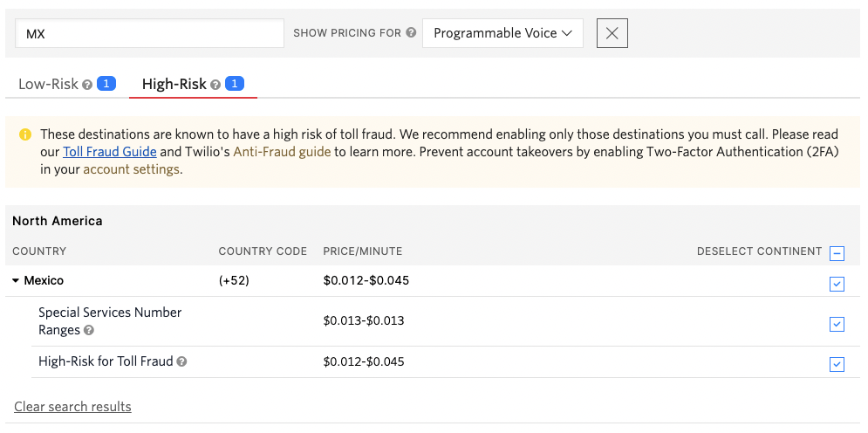Select the High-Risk tab
The height and width of the screenshot is (433, 868).
(174, 85)
